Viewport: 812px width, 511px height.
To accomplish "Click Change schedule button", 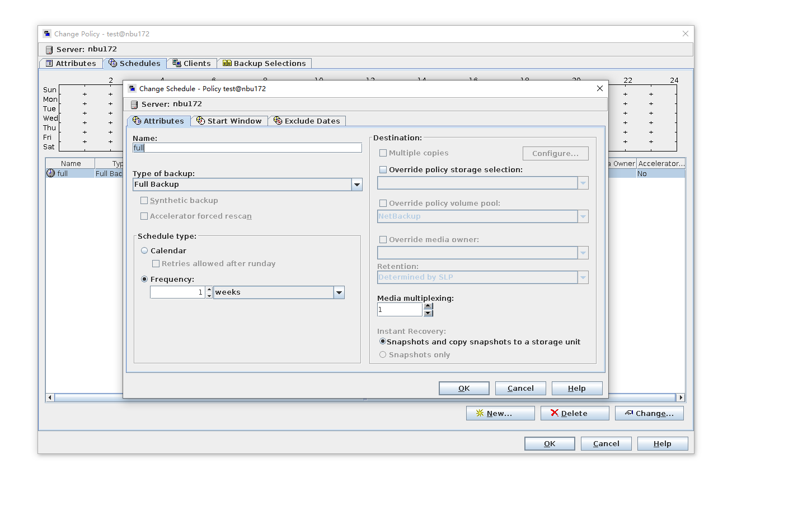I will pyautogui.click(x=649, y=413).
